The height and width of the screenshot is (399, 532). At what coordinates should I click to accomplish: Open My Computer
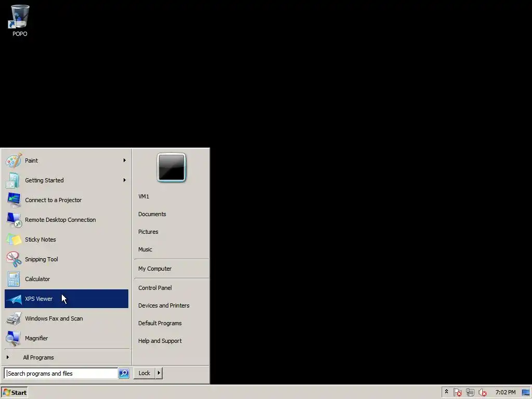(155, 269)
